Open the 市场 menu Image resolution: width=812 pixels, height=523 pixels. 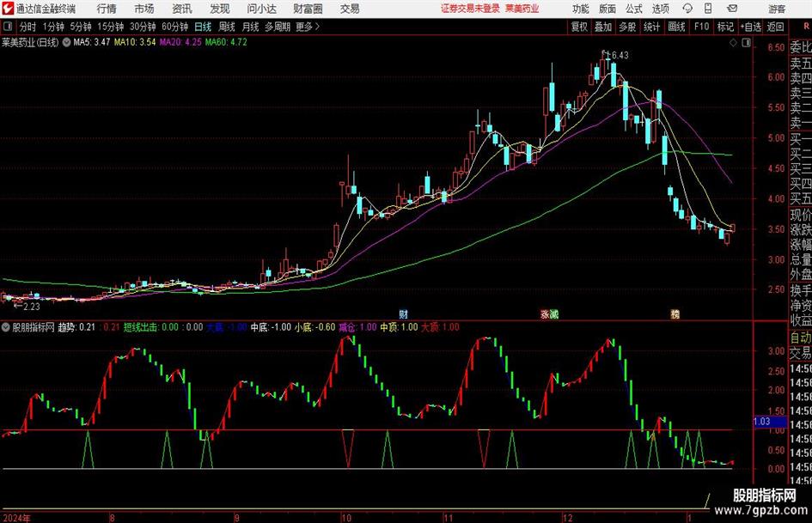144,9
